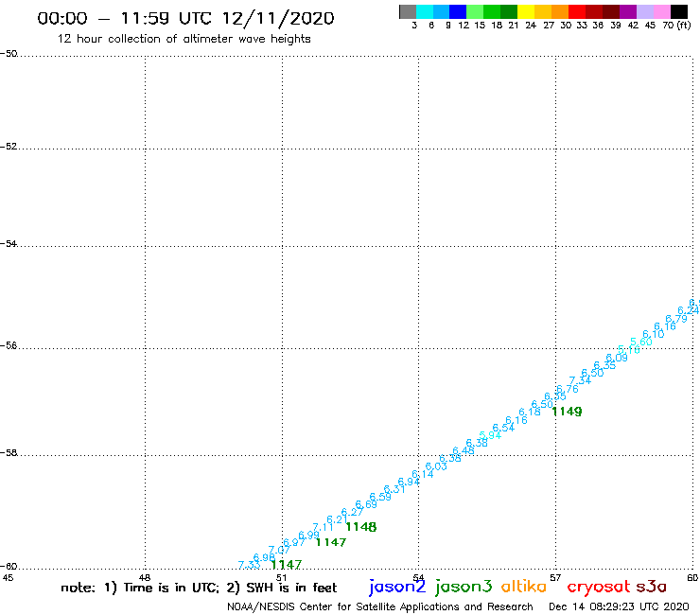Image resolution: width=700 pixels, height=615 pixels.
Task: Click the green time marker "1148"
Action: pyautogui.click(x=361, y=527)
